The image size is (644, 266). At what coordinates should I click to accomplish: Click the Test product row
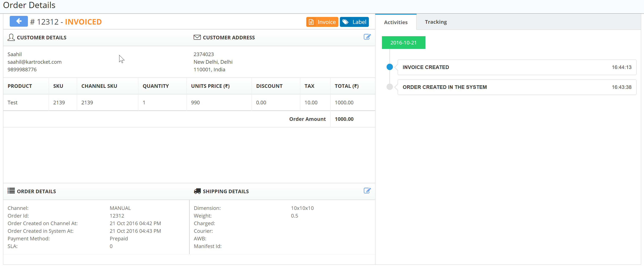(x=12, y=103)
